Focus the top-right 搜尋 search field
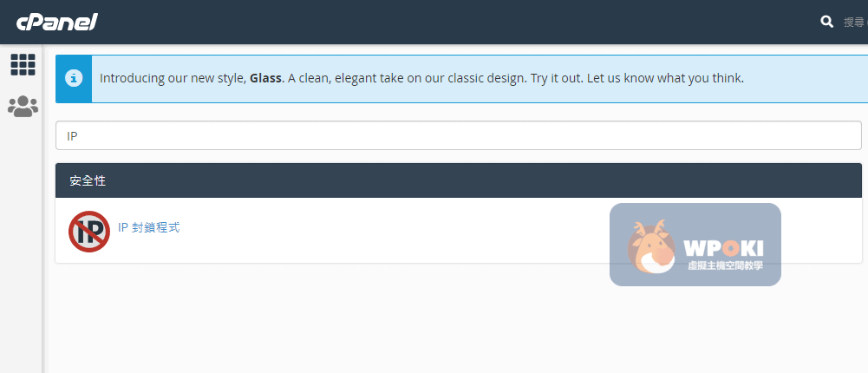This screenshot has height=373, width=868. [853, 22]
